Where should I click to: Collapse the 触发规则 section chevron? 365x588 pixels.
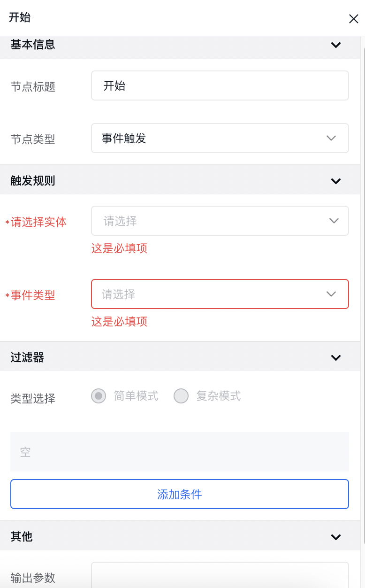click(336, 181)
